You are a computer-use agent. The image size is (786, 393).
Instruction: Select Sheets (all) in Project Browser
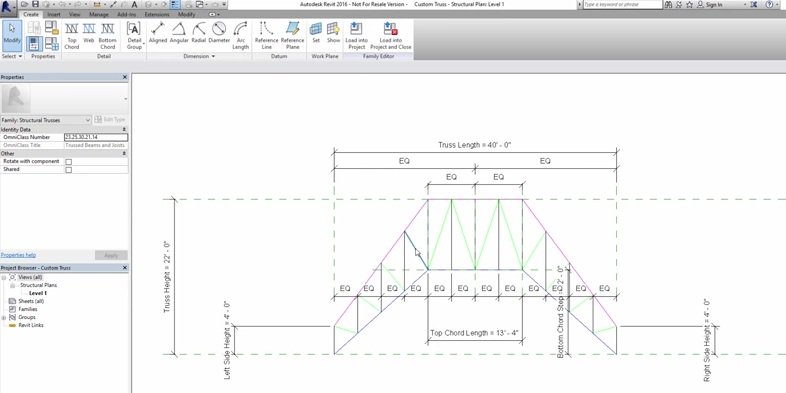point(31,301)
